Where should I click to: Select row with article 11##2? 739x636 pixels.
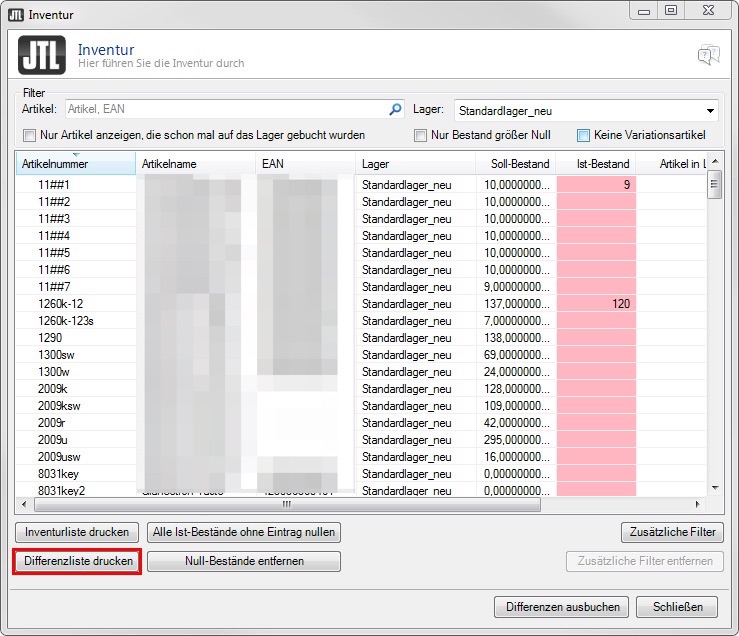(x=361, y=202)
